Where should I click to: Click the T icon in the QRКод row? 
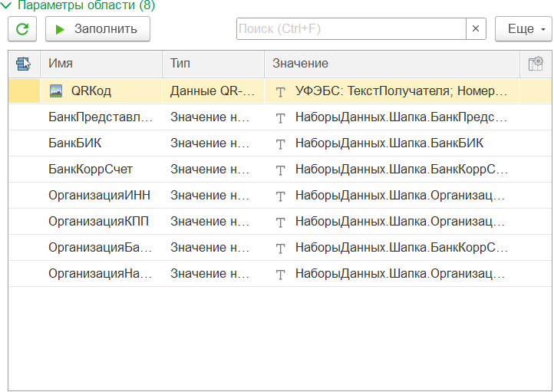[280, 92]
